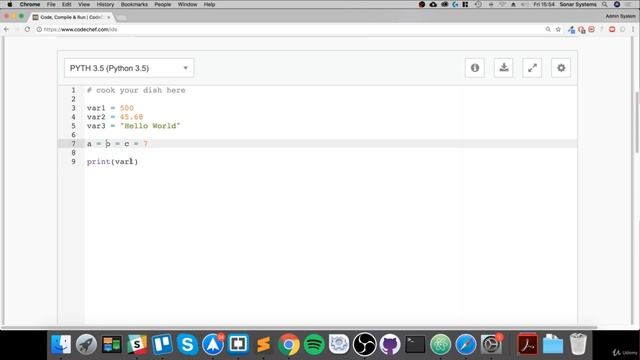The height and width of the screenshot is (360, 640).
Task: Open Slack in the Dock
Action: [137, 344]
